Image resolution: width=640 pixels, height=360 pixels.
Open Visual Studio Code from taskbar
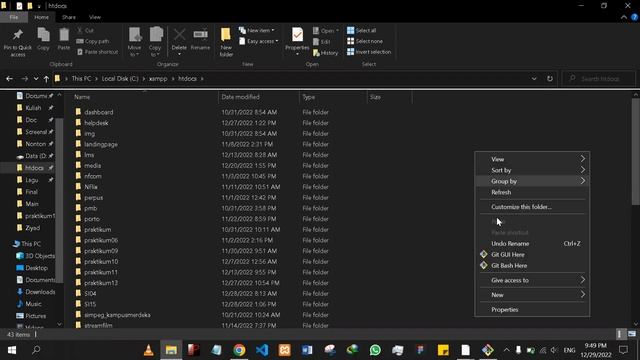pos(262,350)
